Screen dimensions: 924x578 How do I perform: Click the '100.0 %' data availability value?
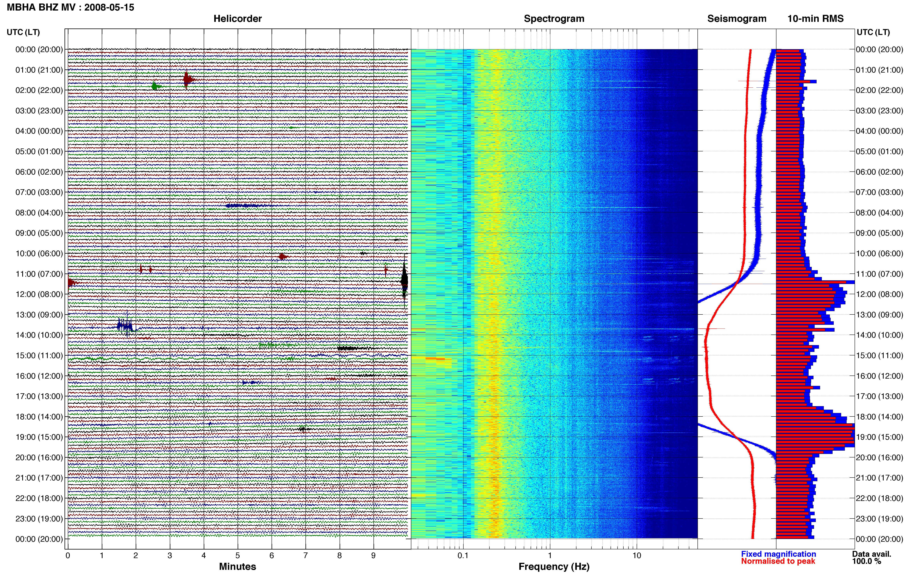point(867,561)
